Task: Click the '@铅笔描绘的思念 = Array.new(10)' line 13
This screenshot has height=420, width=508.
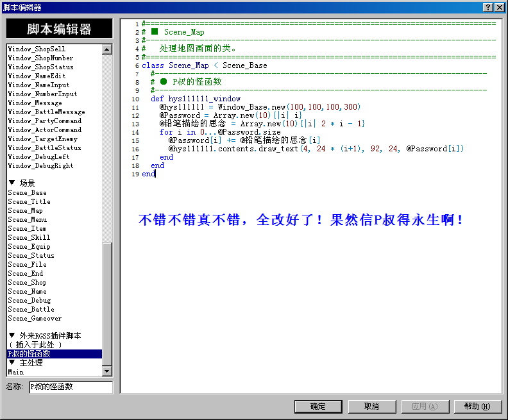Action: coord(262,124)
